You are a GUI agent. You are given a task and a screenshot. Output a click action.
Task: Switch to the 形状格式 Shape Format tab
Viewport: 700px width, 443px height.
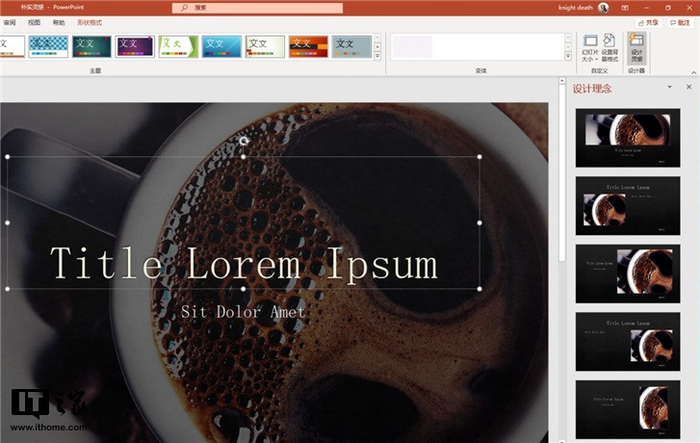(x=89, y=22)
